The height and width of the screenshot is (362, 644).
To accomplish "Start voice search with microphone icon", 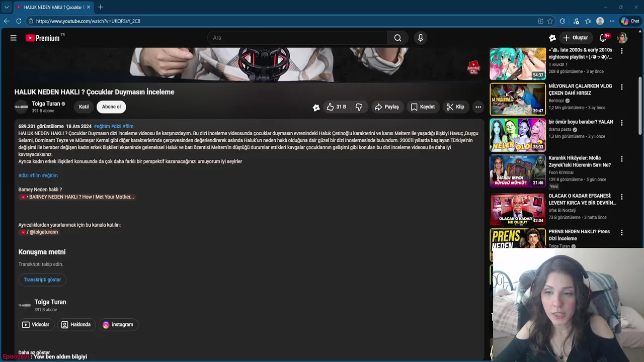I will tap(421, 38).
